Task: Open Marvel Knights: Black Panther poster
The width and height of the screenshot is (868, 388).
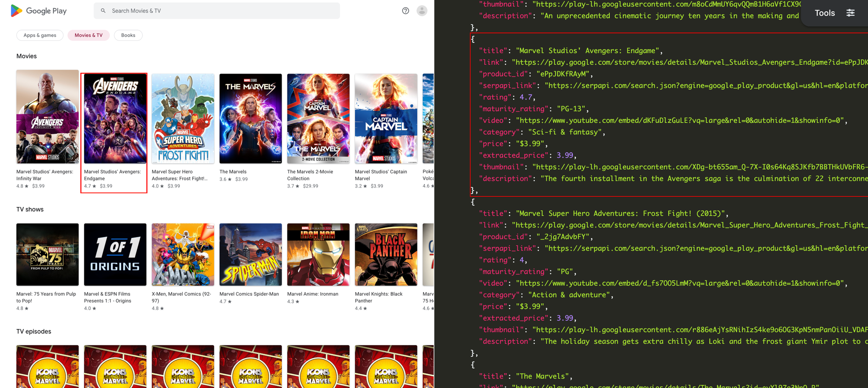Action: point(386,255)
